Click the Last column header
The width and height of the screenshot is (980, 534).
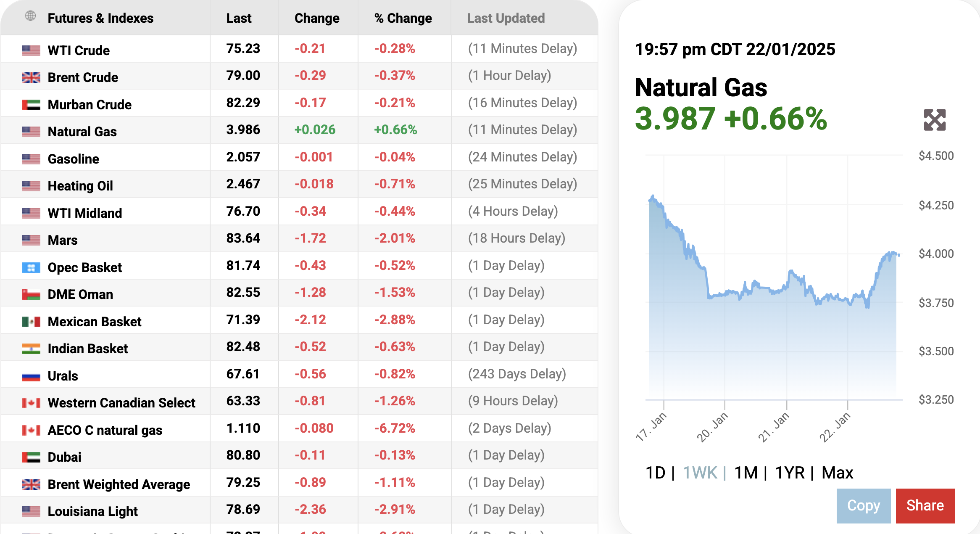tap(239, 18)
